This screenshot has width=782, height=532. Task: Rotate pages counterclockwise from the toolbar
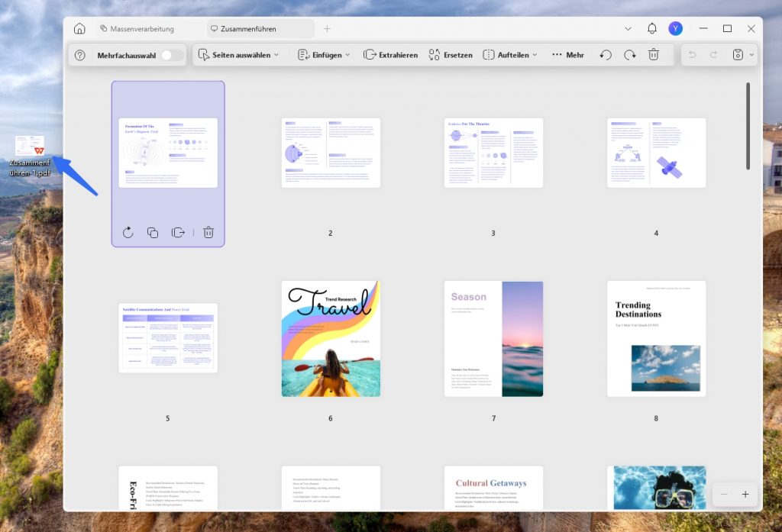click(606, 55)
